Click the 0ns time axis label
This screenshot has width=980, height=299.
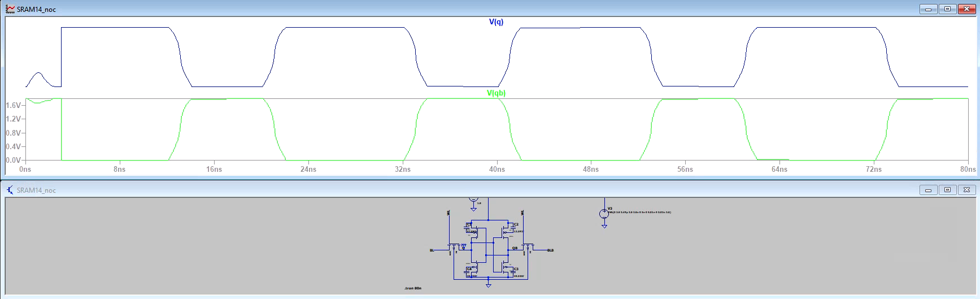coord(25,169)
